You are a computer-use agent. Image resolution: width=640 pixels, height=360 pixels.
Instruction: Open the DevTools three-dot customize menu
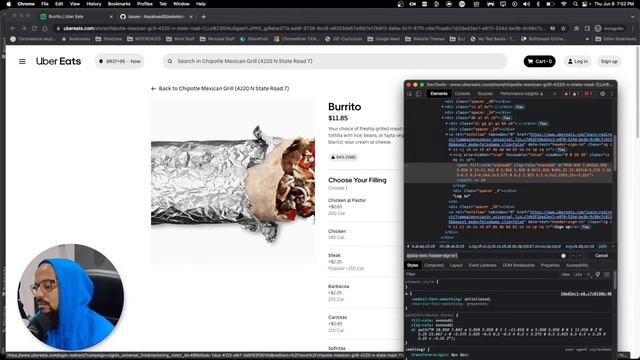[x=612, y=94]
